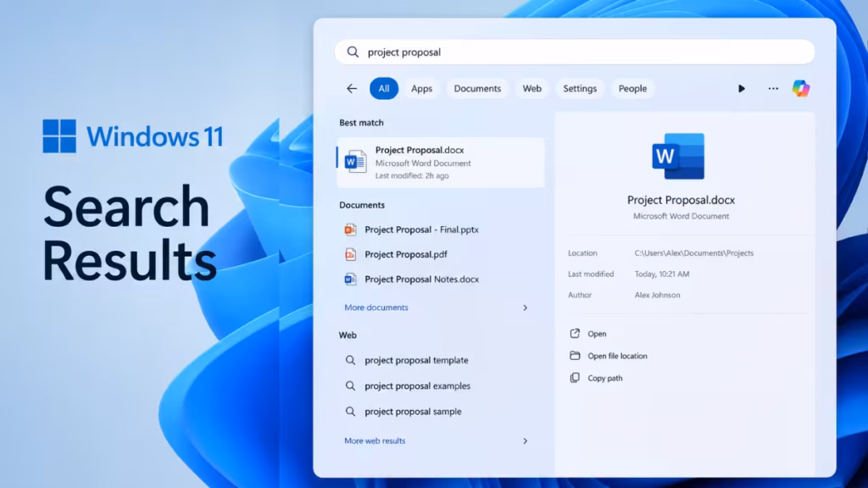Open the Copilot icon

point(800,88)
